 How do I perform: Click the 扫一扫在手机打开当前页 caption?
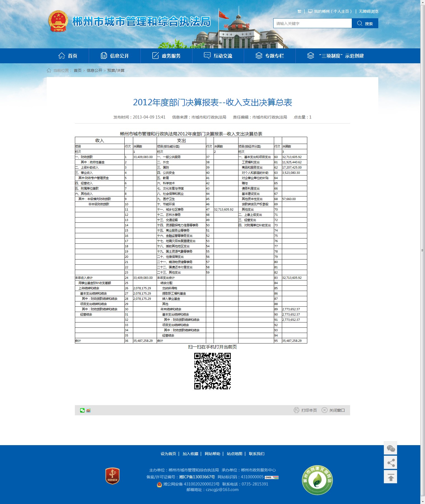point(213,347)
